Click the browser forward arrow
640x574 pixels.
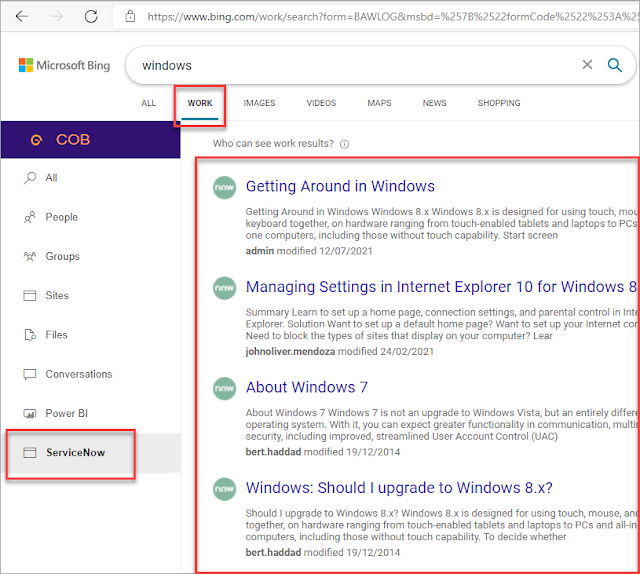tap(56, 16)
